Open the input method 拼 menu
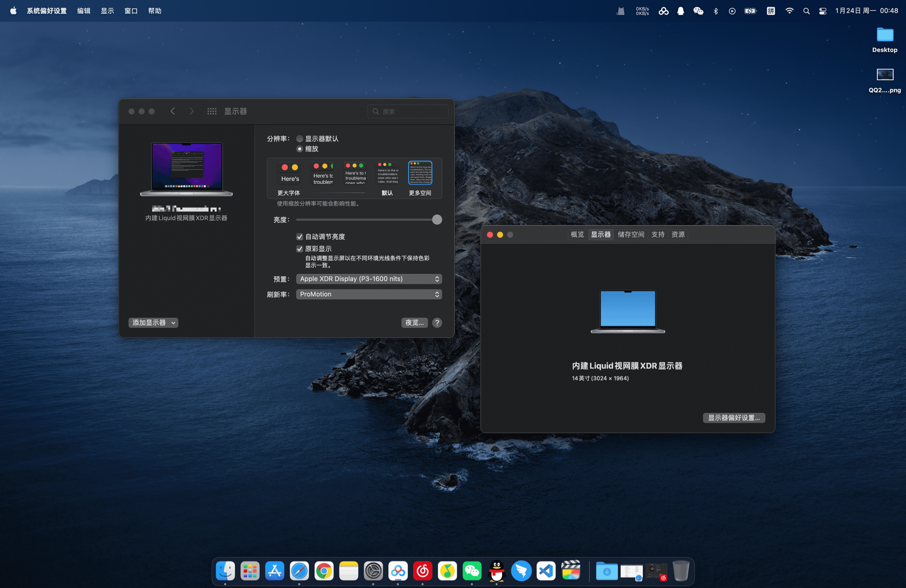This screenshot has height=588, width=906. (x=771, y=11)
